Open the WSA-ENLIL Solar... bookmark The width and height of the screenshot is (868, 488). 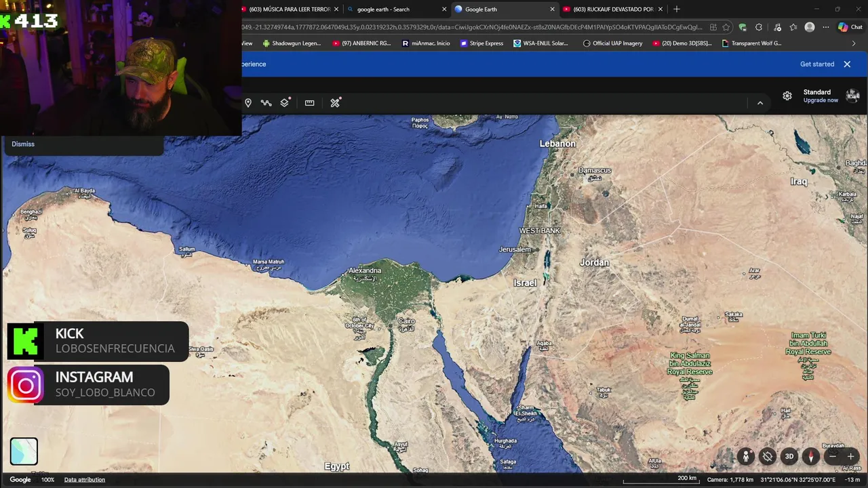540,43
